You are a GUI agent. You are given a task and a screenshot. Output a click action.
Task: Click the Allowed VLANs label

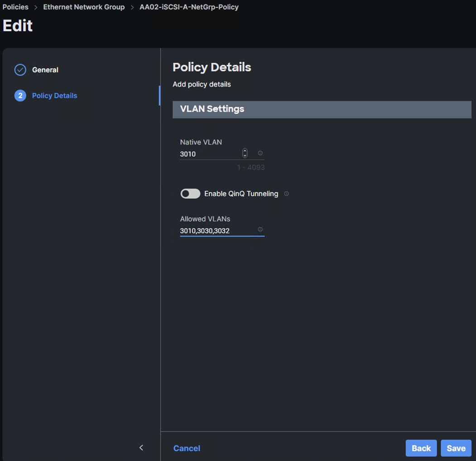tap(205, 219)
